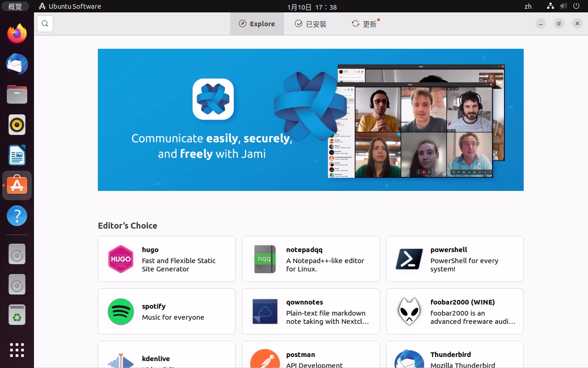Click the powershell terminal icon
This screenshot has height=368, width=588.
(x=409, y=259)
